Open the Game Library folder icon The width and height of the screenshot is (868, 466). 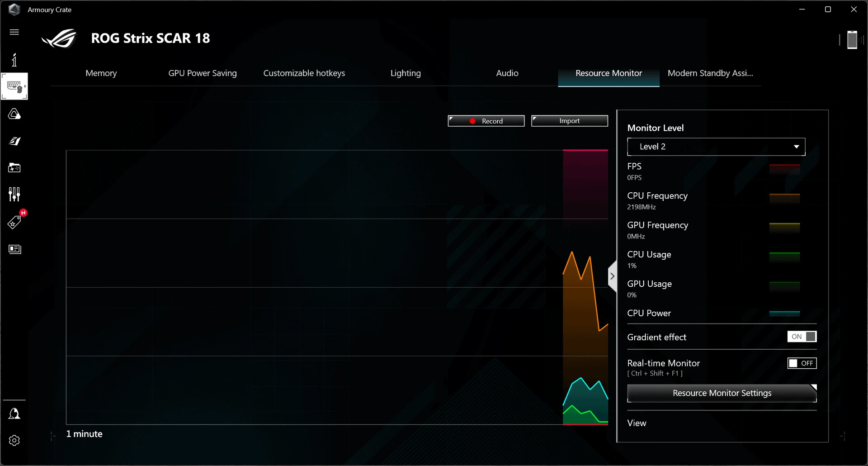(14, 168)
